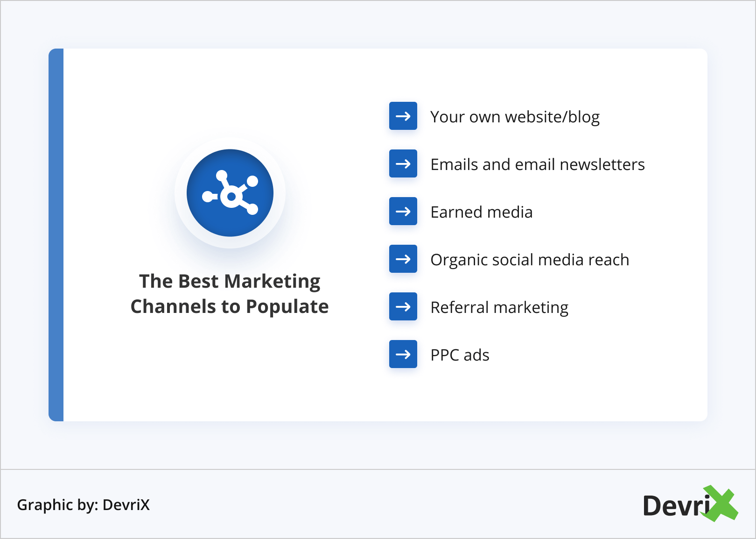Click the arrow icon next to Earned media
The height and width of the screenshot is (539, 756).
coord(403,211)
